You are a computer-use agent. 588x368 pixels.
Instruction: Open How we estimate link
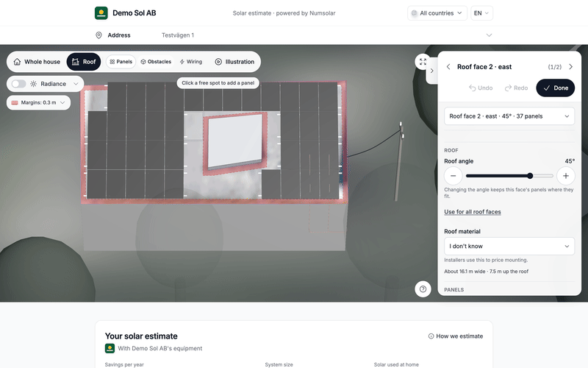(x=456, y=336)
